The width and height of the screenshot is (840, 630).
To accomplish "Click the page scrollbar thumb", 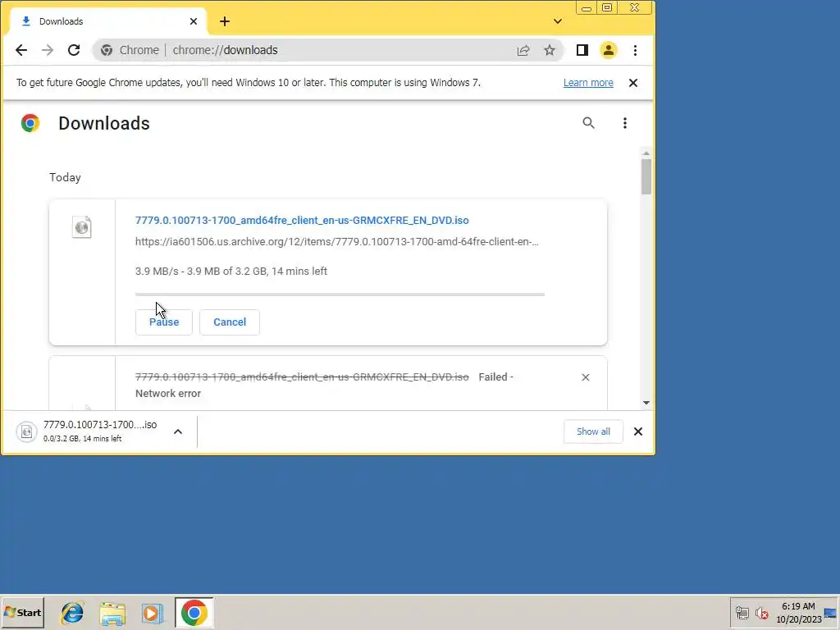I will coord(646,177).
